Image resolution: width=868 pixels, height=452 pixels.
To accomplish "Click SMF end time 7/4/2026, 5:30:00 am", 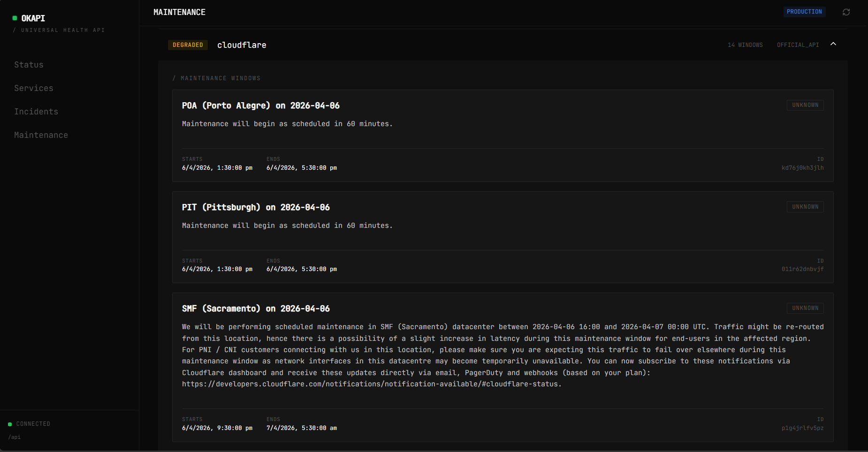I will click(x=302, y=428).
